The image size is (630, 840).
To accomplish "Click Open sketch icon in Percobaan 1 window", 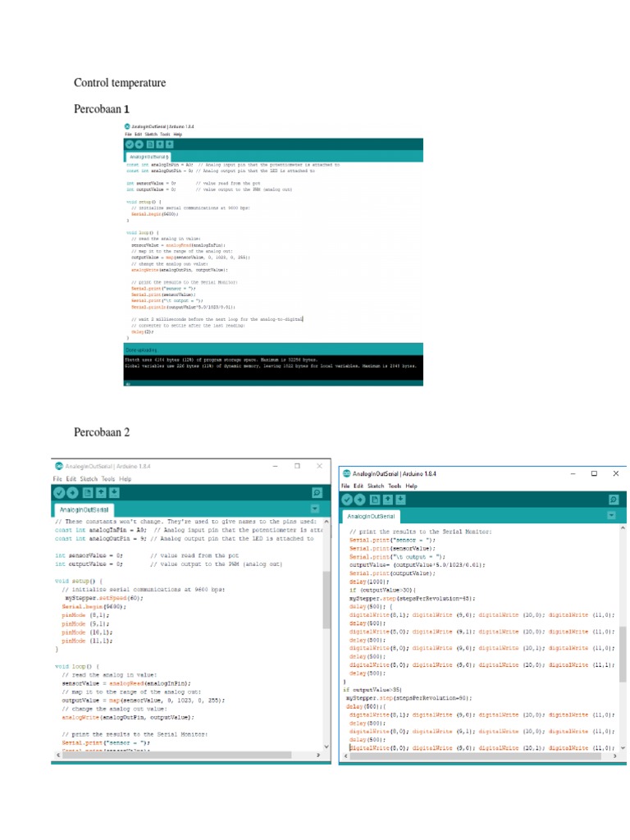I will point(160,144).
